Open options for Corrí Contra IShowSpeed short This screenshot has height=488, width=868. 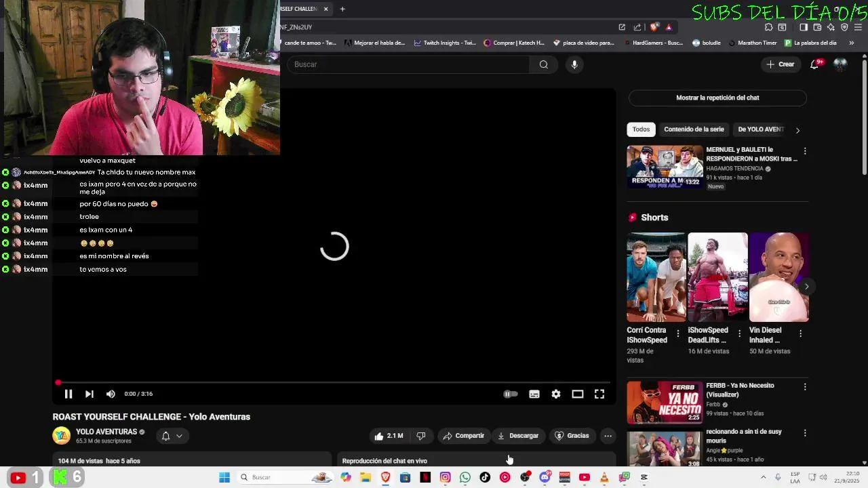[x=677, y=333]
